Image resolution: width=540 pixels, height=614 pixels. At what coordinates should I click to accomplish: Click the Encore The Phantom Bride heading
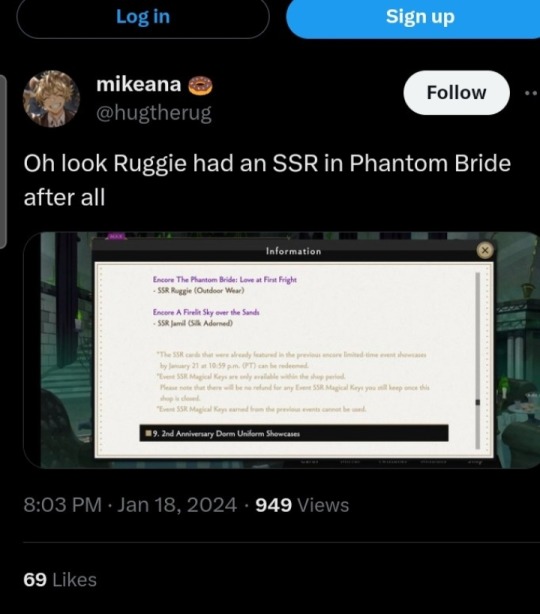pos(225,280)
